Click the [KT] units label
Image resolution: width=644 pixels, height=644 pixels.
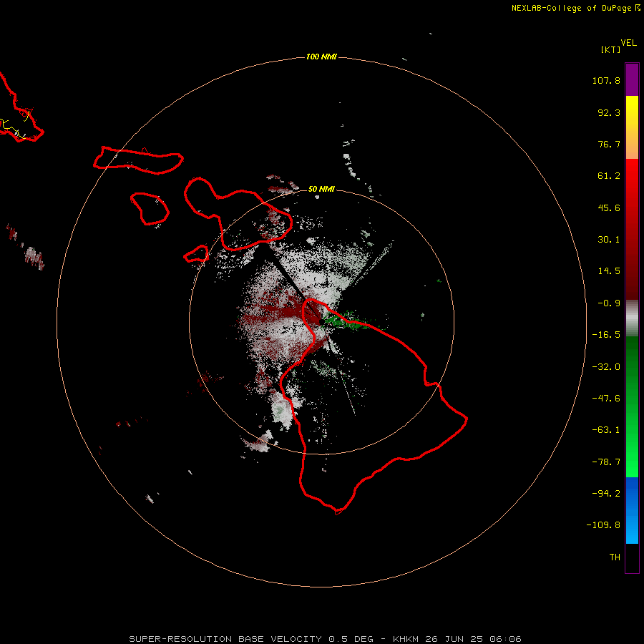click(x=610, y=49)
